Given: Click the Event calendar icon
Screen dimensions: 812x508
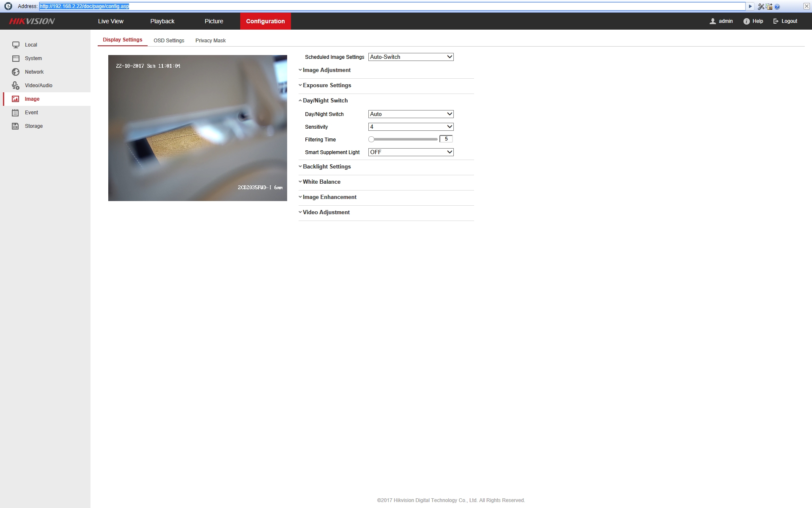Looking at the screenshot, I should 16,113.
